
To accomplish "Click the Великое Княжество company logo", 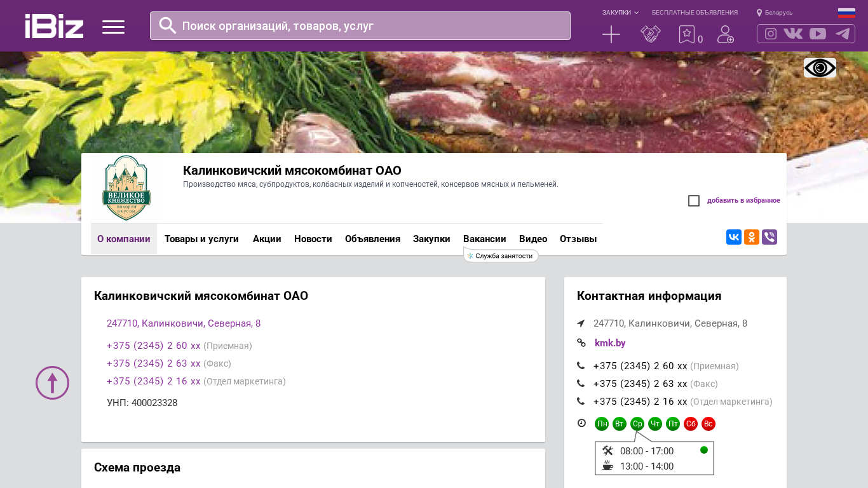I will click(x=126, y=188).
